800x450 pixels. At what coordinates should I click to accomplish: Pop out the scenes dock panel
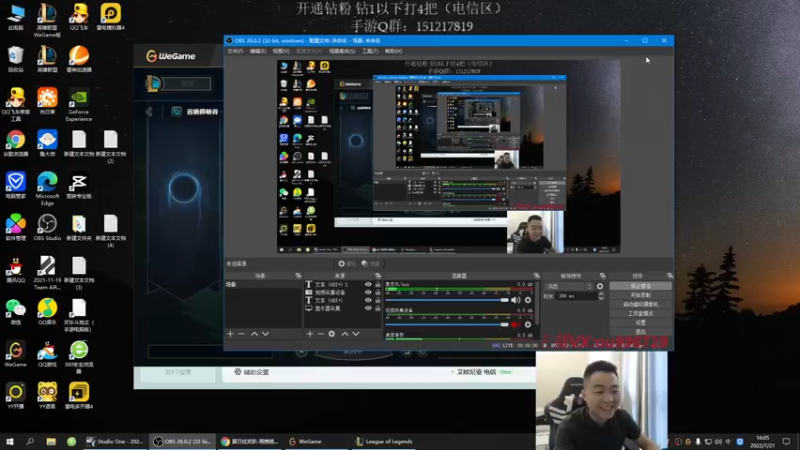pos(298,276)
